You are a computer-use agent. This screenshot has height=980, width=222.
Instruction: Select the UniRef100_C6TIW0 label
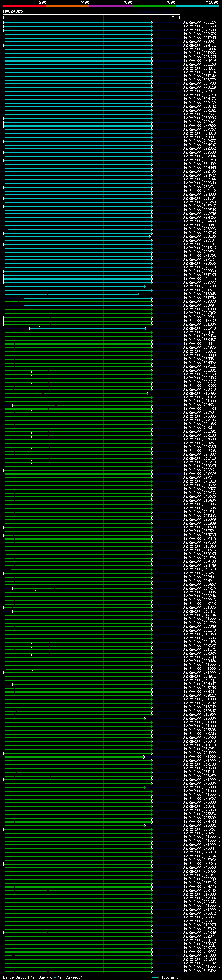pos(199,76)
